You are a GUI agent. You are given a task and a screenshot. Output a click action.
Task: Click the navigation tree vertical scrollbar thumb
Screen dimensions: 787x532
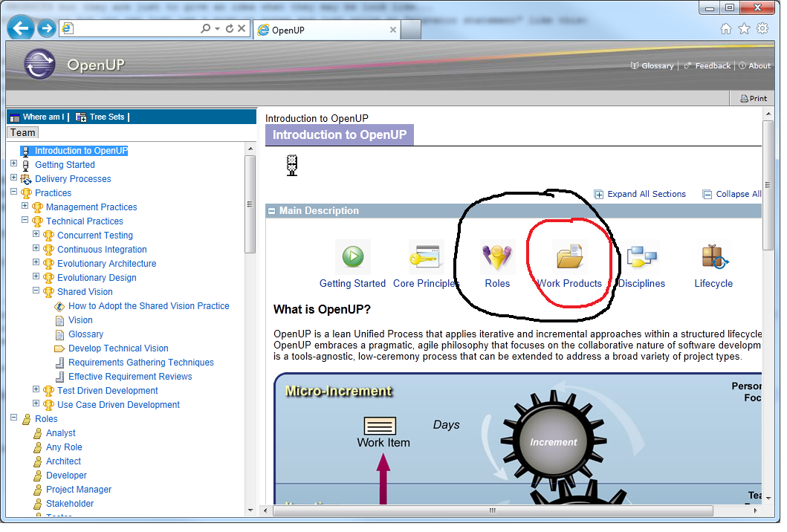250,204
